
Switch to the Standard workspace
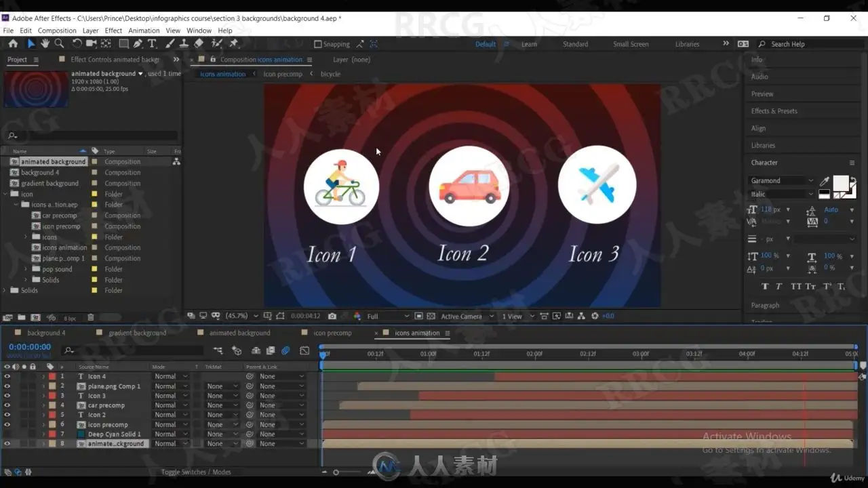575,44
